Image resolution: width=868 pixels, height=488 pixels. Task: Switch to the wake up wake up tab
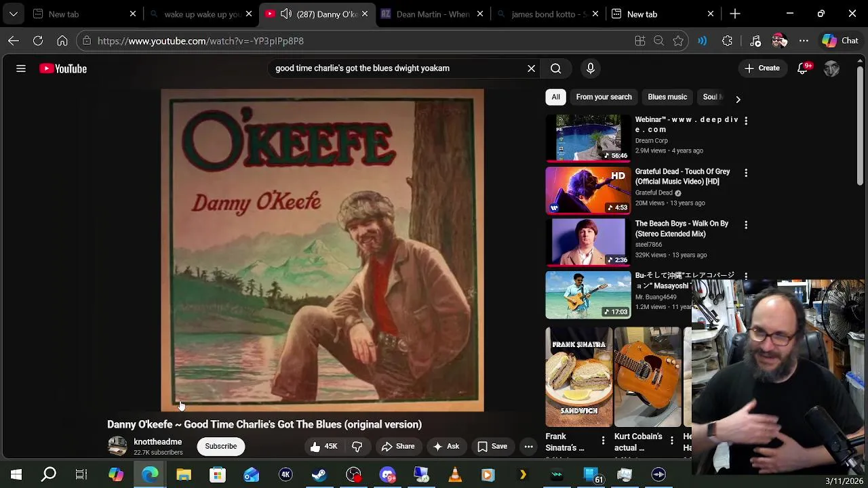pyautogui.click(x=202, y=14)
